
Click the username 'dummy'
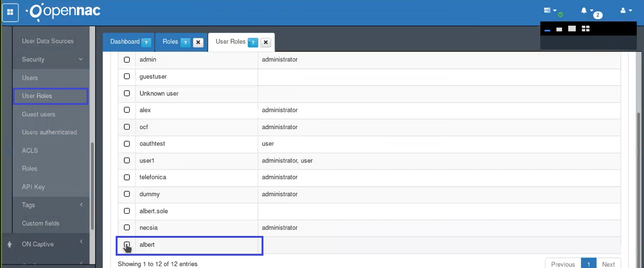[150, 194]
